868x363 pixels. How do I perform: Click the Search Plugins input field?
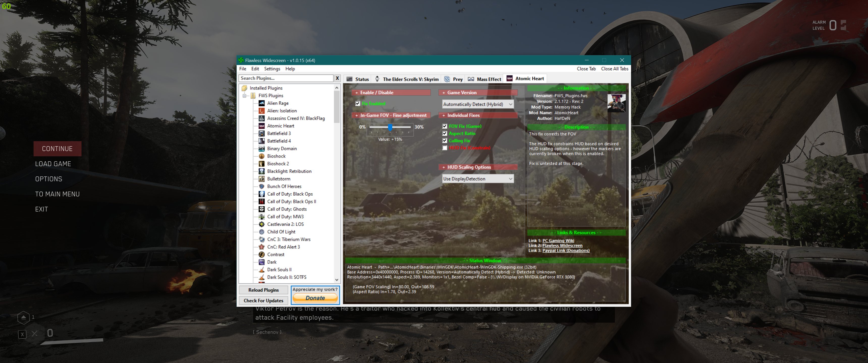[x=286, y=78]
